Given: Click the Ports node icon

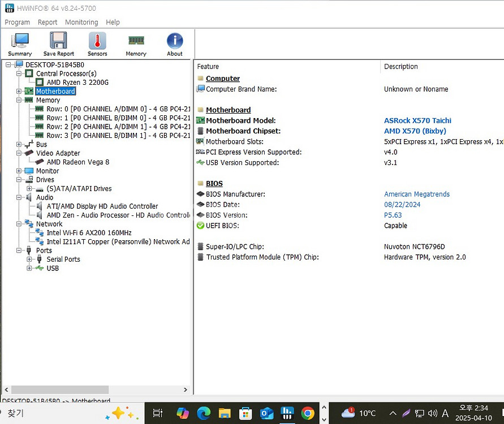Looking at the screenshot, I should click(x=29, y=250).
